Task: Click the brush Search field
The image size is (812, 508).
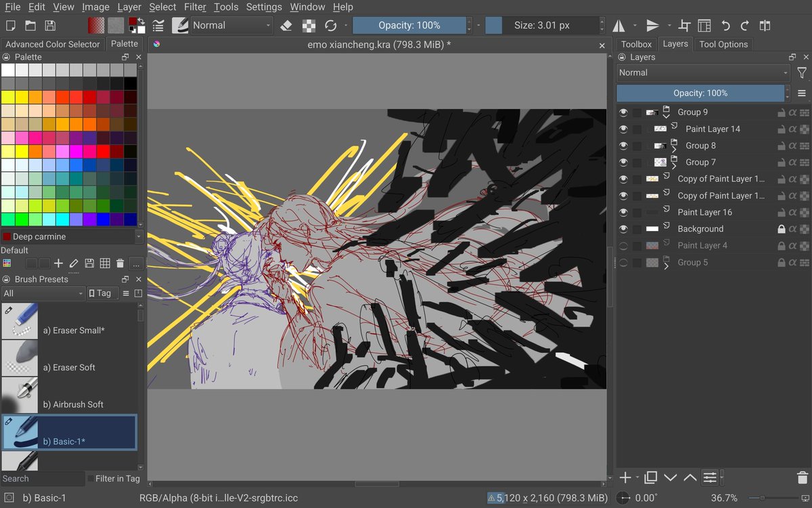Action: pos(42,478)
